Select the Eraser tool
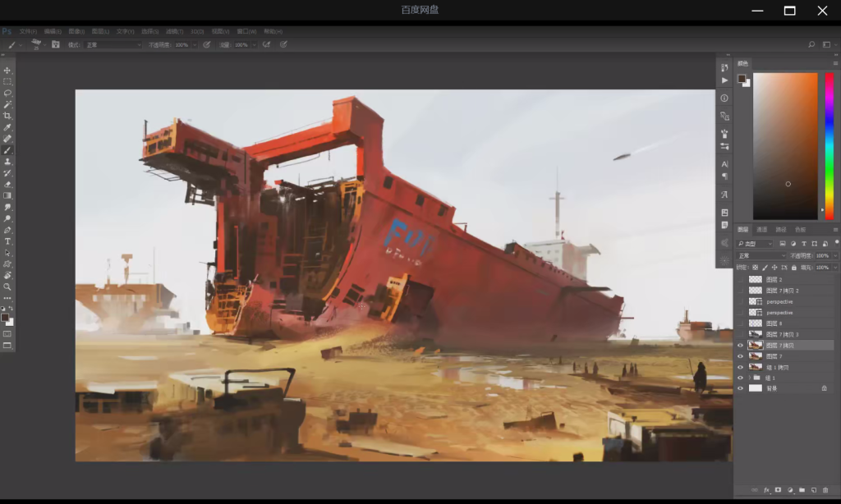 [x=7, y=184]
